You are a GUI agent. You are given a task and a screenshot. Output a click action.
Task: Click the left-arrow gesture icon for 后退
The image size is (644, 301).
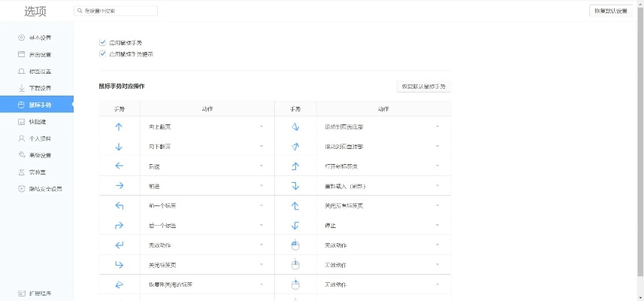pyautogui.click(x=119, y=166)
